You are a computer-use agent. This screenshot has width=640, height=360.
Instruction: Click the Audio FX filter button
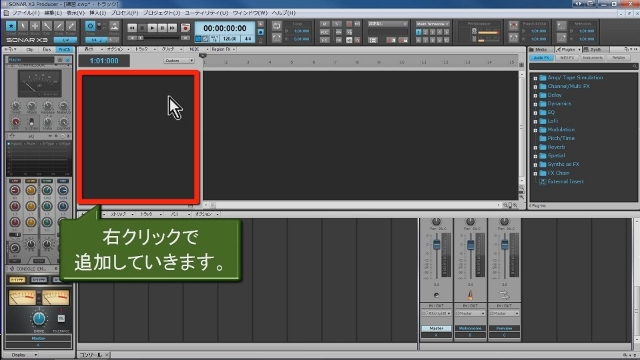click(541, 58)
